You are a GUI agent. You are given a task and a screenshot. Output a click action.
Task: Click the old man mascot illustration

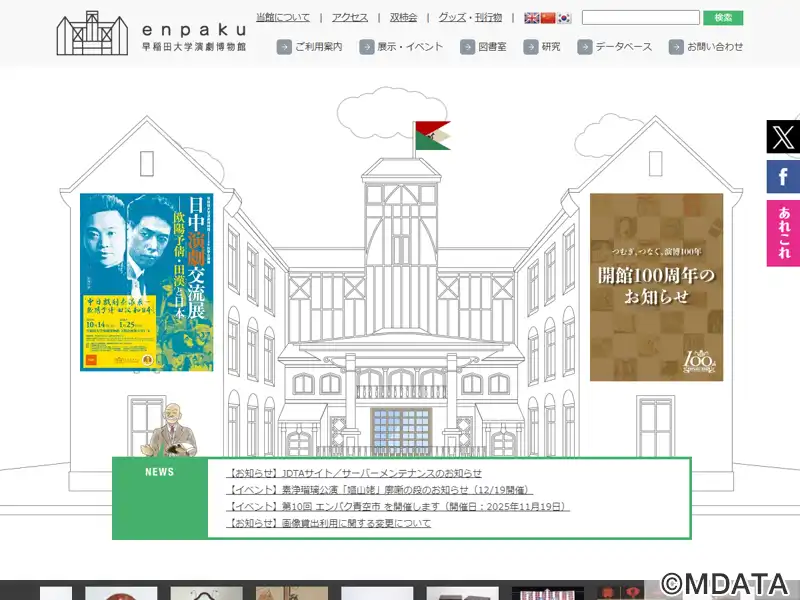pyautogui.click(x=170, y=430)
